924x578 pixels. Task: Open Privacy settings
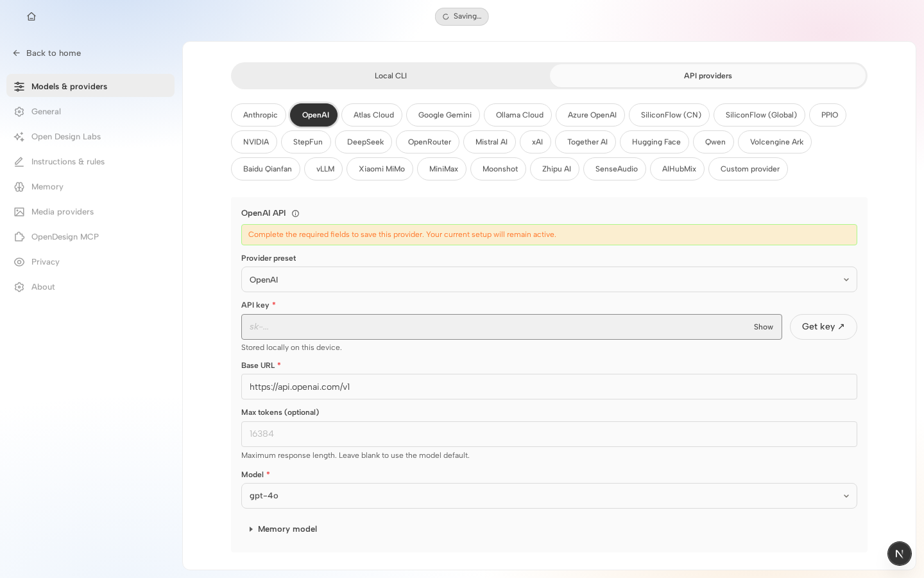[x=90, y=262]
